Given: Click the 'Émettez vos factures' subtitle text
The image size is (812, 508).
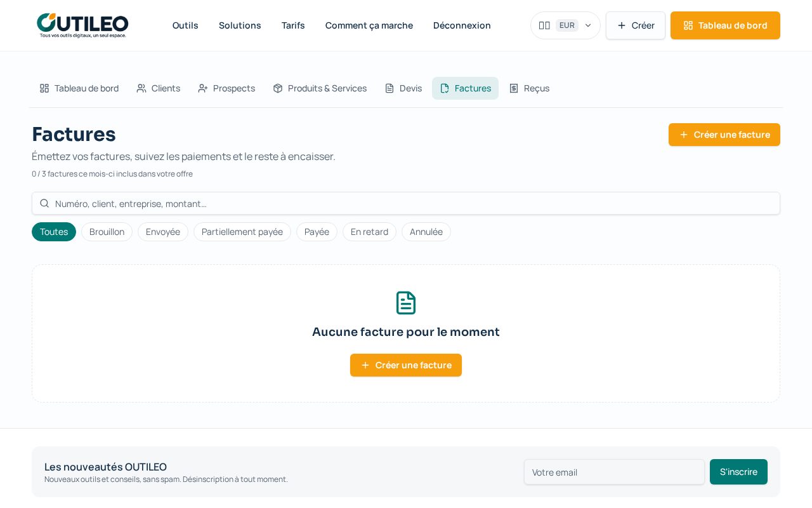Looking at the screenshot, I should click(183, 156).
